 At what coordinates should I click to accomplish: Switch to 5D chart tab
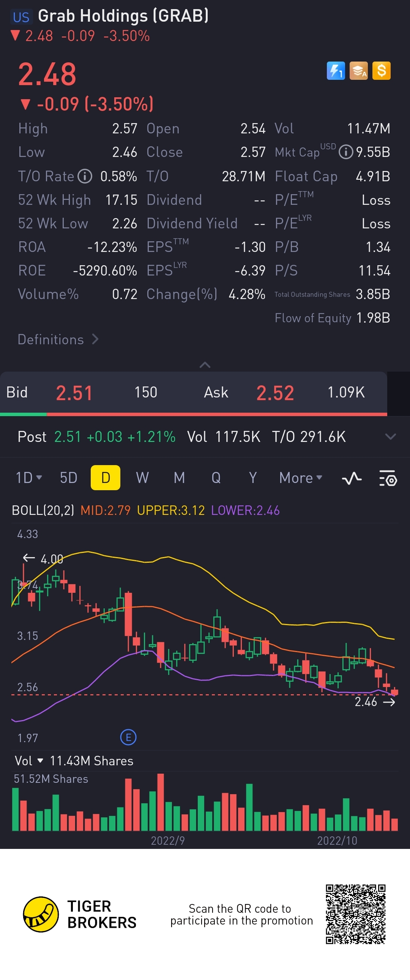[x=69, y=478]
